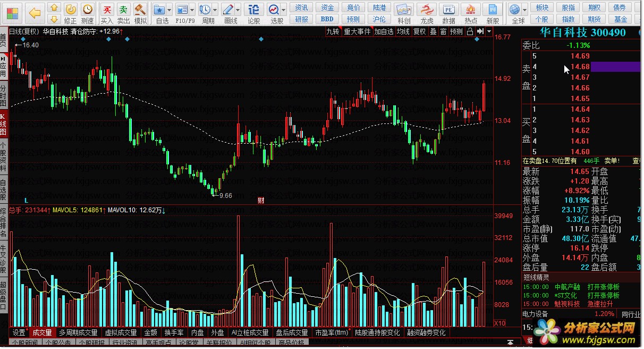
Task: Click the 财 financial marker on chart
Action: point(261,201)
